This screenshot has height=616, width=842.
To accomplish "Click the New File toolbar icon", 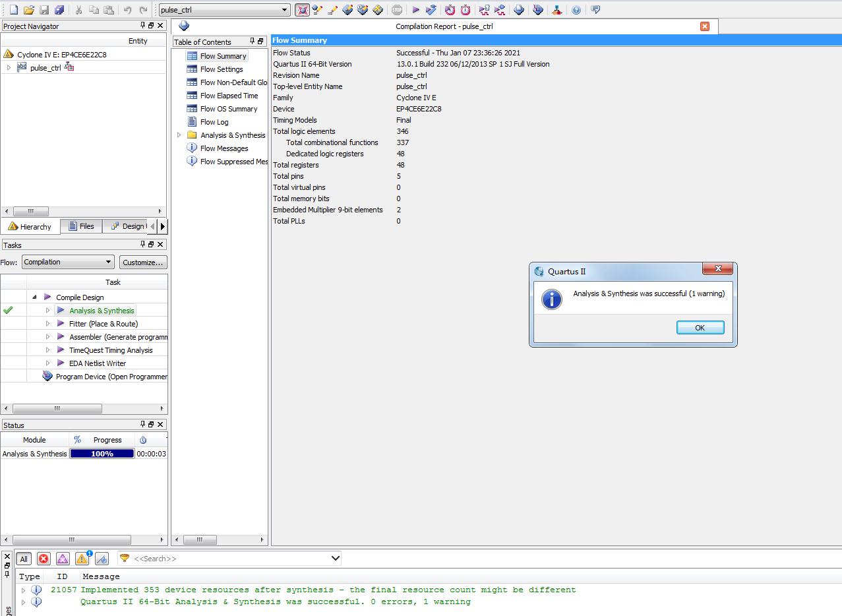I will [x=13, y=10].
